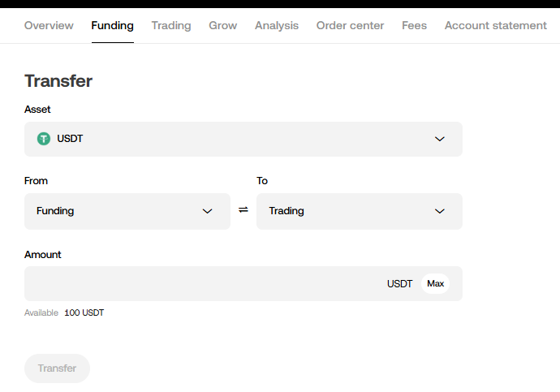
Task: Open the Overview tab
Action: click(x=49, y=25)
